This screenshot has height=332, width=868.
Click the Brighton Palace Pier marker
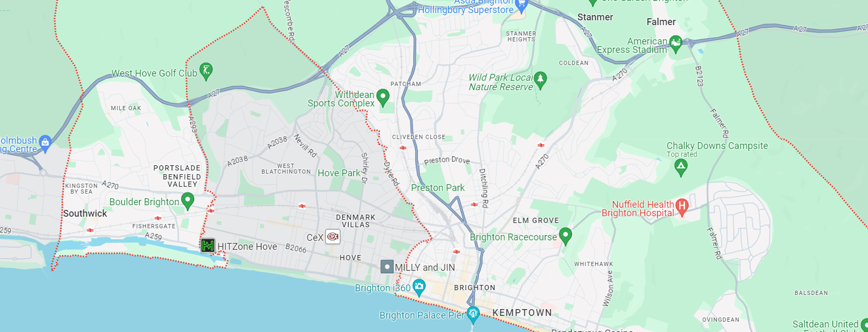[473, 314]
